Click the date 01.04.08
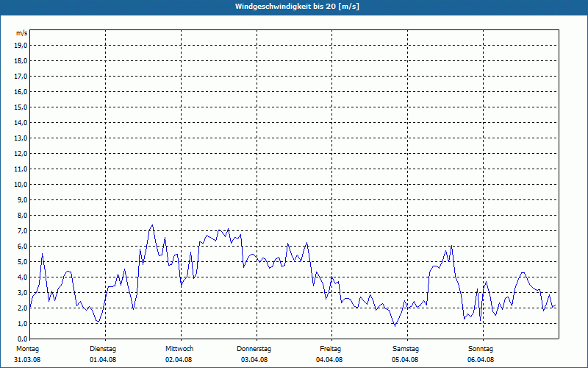Viewport: 588px width, 368px height. [103, 360]
